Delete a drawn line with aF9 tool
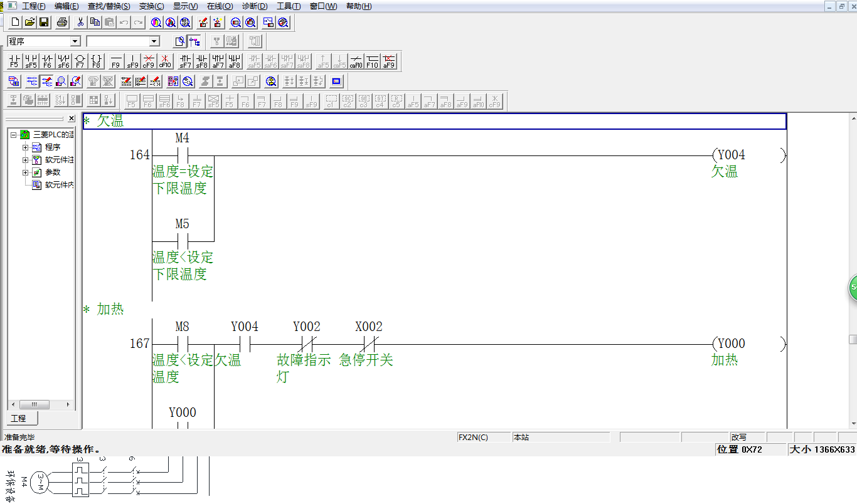This screenshot has height=504, width=857. tap(388, 61)
